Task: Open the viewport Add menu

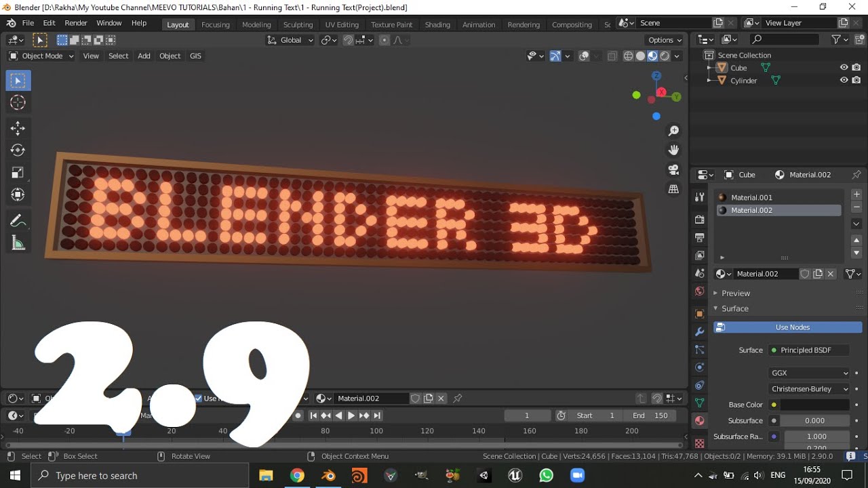Action: 144,56
